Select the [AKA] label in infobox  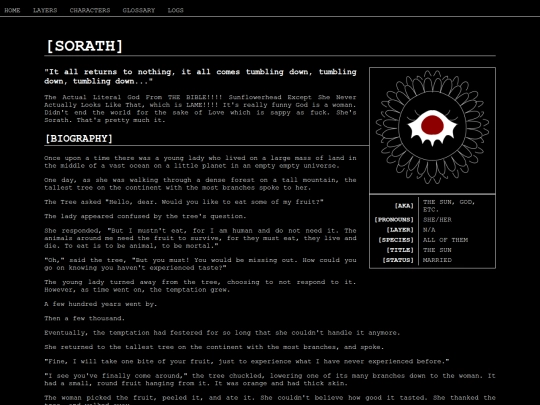click(x=404, y=206)
